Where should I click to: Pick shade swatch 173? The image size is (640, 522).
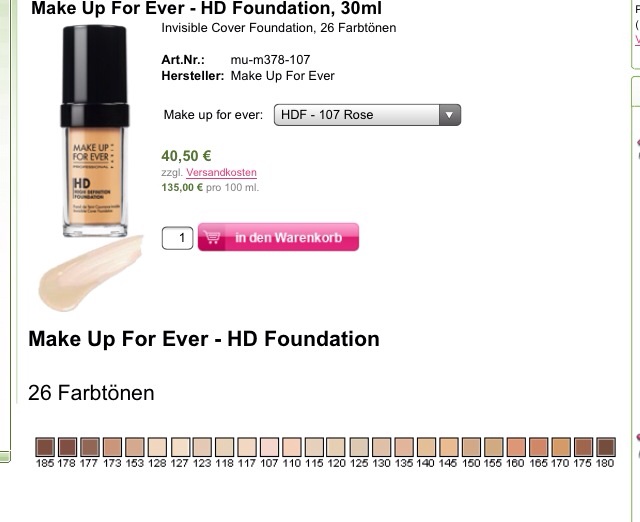[112, 447]
